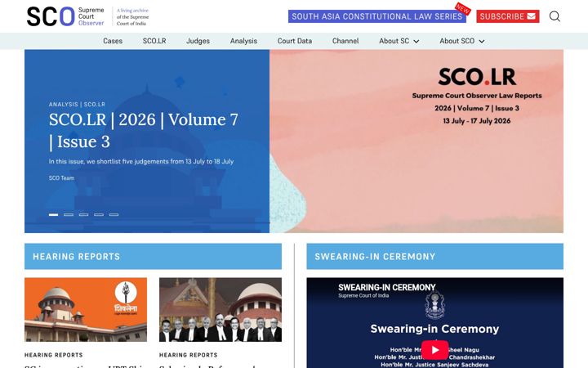
Task: Play the Swearing-in Ceremony YouTube video
Action: coord(434,350)
